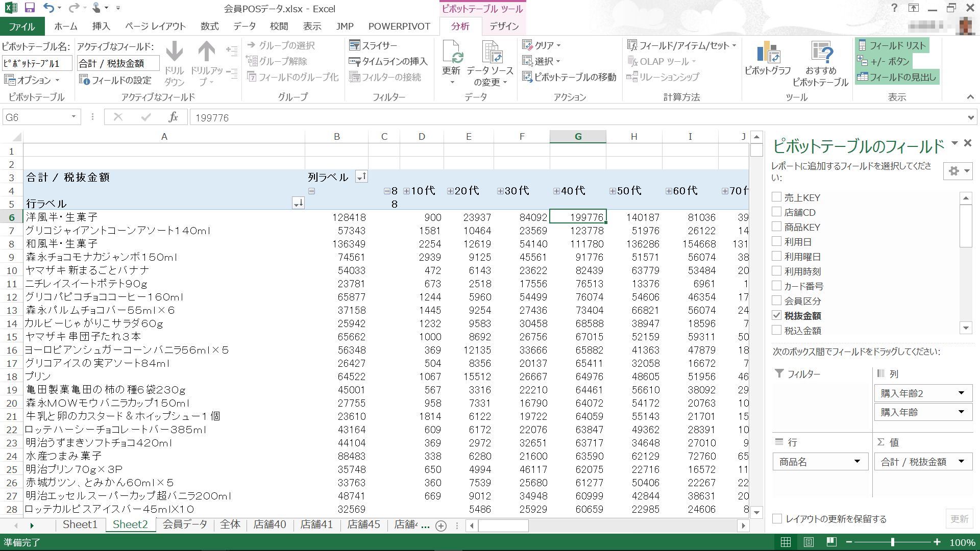Open the オプション button
The image size is (980, 551).
coord(32,80)
